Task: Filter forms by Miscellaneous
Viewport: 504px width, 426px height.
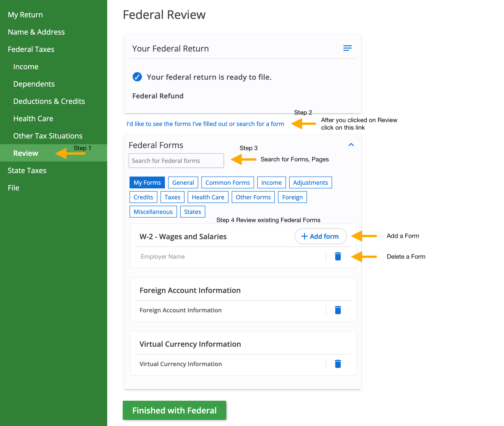Action: [153, 212]
